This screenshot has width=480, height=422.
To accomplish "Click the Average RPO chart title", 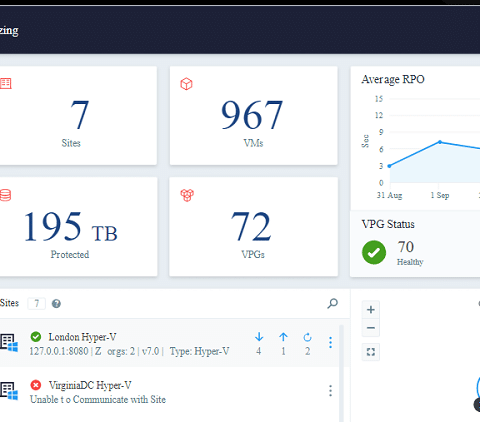I will 393,80.
